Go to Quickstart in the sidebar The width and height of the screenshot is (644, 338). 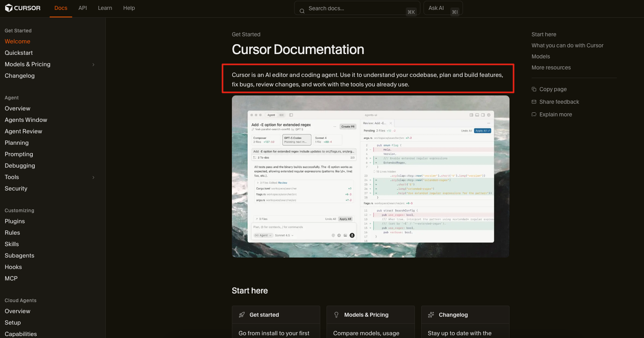(x=19, y=53)
